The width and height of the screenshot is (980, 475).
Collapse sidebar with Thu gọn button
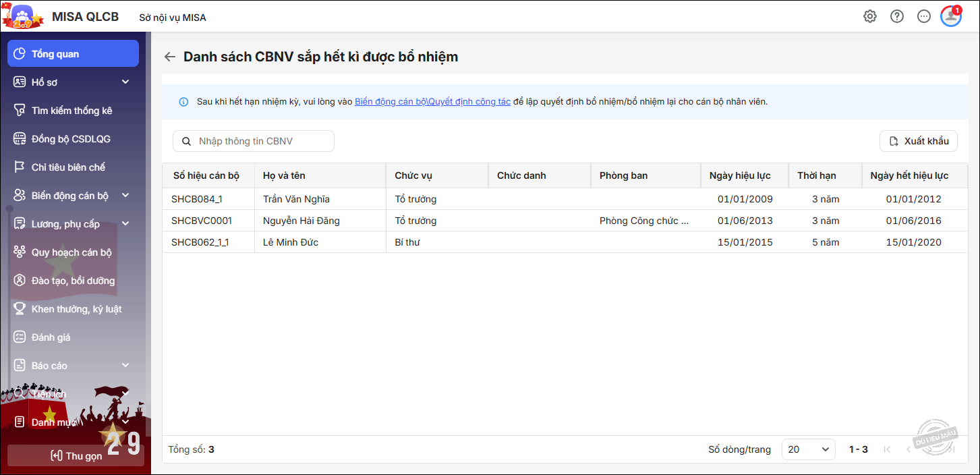[x=76, y=456]
